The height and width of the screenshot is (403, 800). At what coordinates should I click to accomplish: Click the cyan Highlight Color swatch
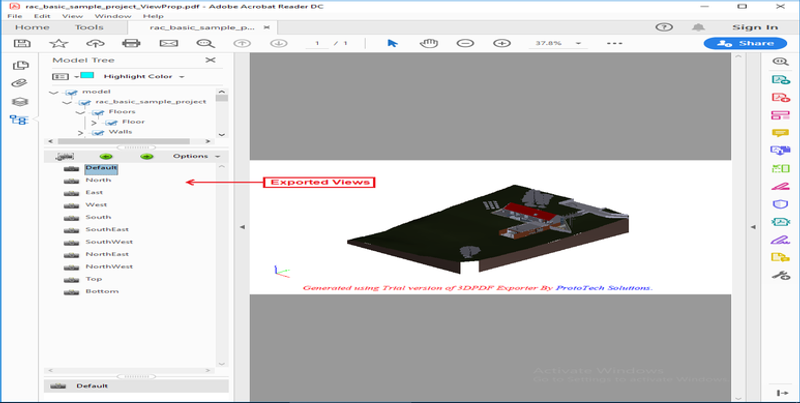(87, 75)
